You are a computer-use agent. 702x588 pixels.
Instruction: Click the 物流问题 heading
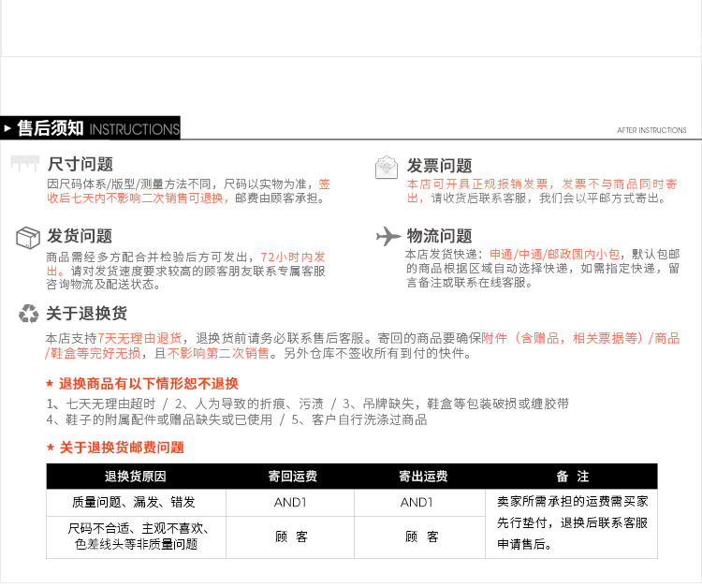[440, 236]
